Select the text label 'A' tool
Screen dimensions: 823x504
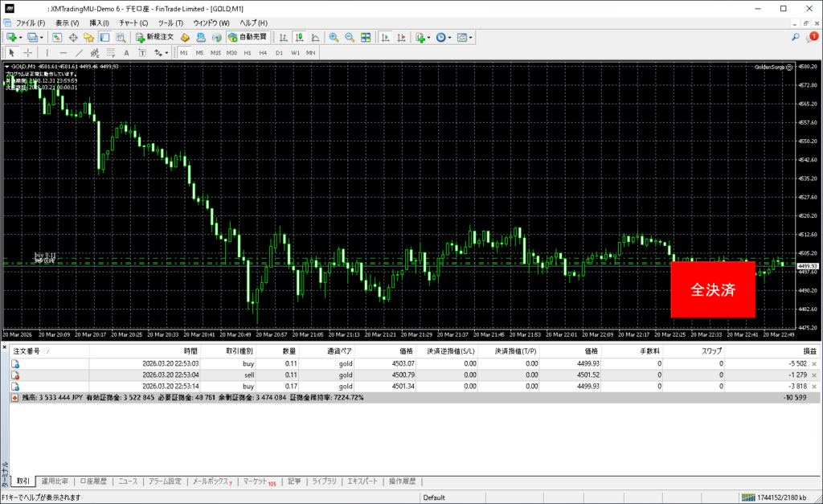[126, 53]
